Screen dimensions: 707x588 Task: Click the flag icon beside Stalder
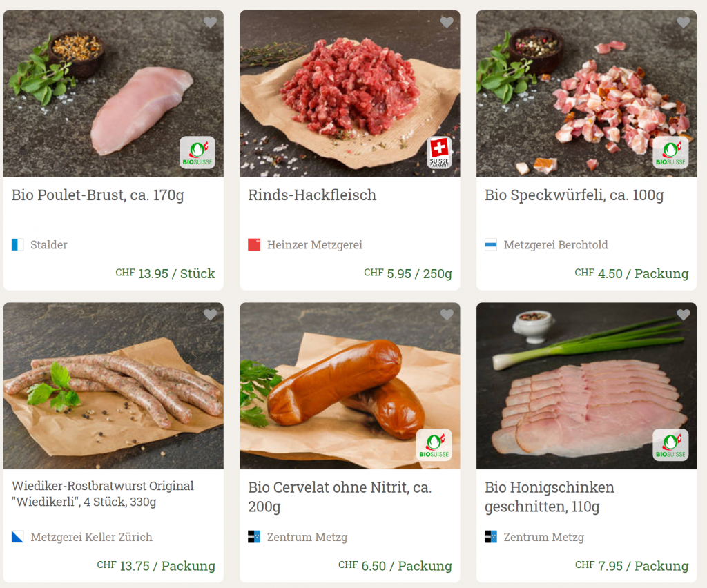coord(17,244)
